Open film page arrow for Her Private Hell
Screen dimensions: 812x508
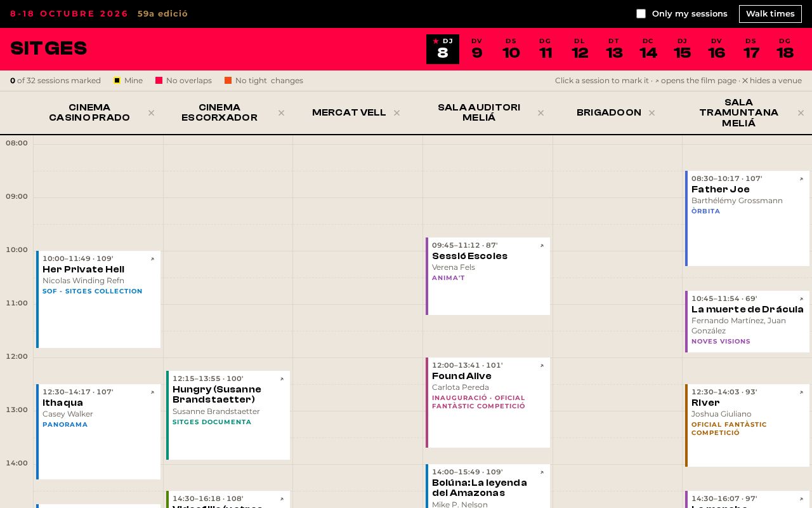pos(152,259)
